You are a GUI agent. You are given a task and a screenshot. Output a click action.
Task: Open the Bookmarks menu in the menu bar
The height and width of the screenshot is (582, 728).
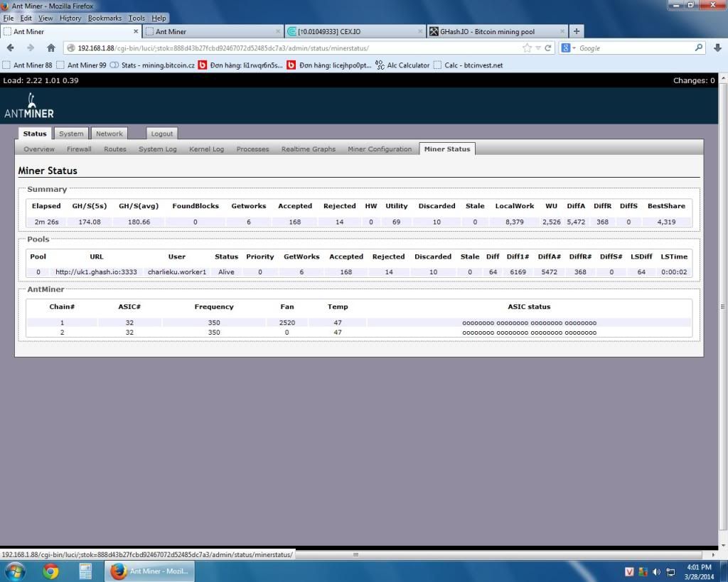point(105,18)
